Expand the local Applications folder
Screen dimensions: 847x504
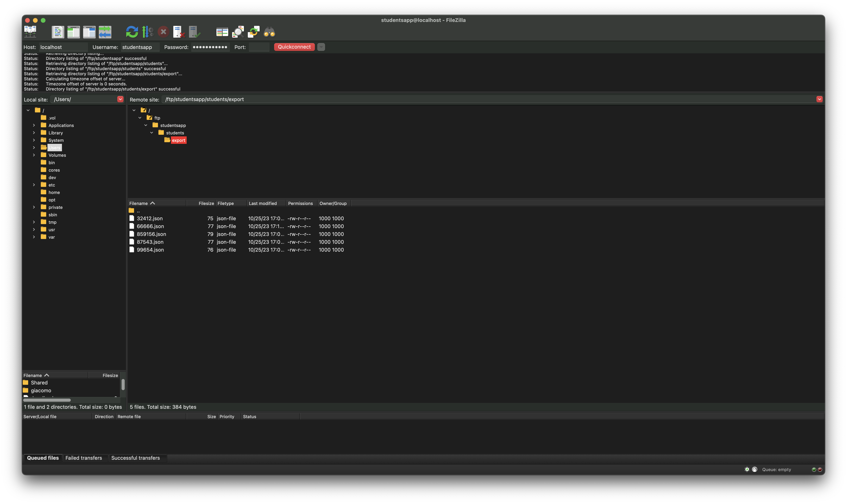34,125
